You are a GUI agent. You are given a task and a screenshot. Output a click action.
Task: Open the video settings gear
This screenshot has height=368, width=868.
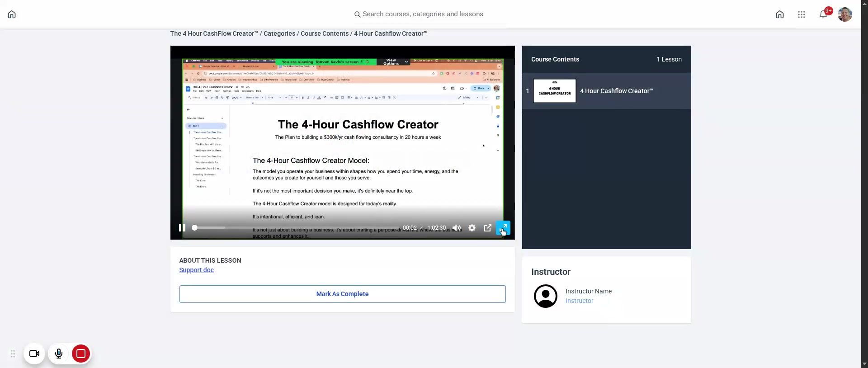click(472, 228)
